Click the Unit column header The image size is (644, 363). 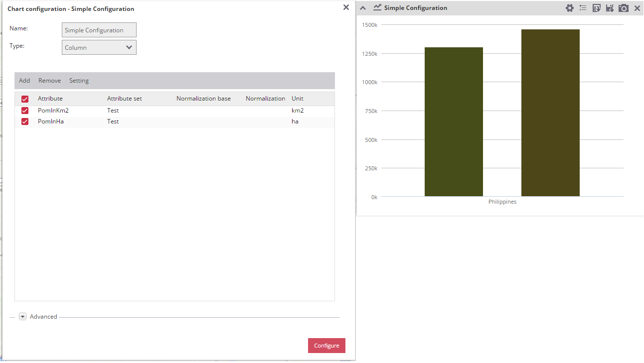pyautogui.click(x=298, y=99)
